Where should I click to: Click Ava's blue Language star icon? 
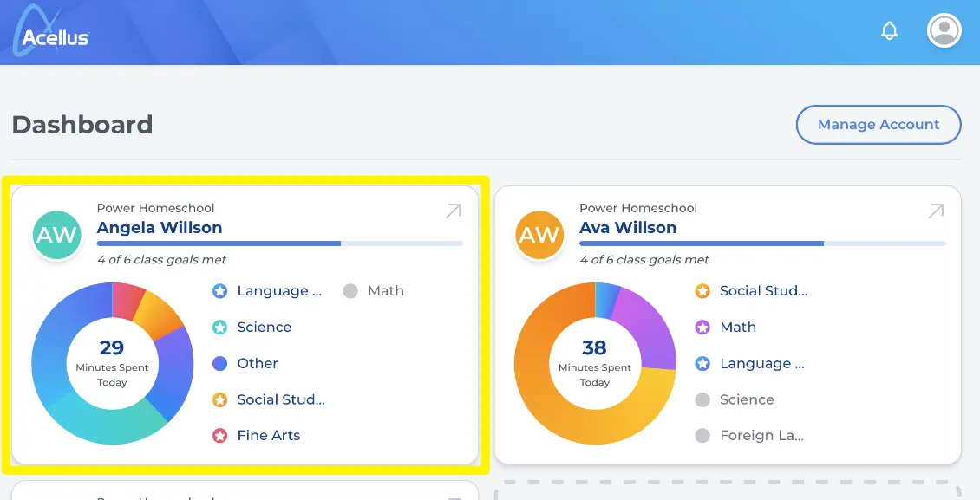[x=702, y=363]
